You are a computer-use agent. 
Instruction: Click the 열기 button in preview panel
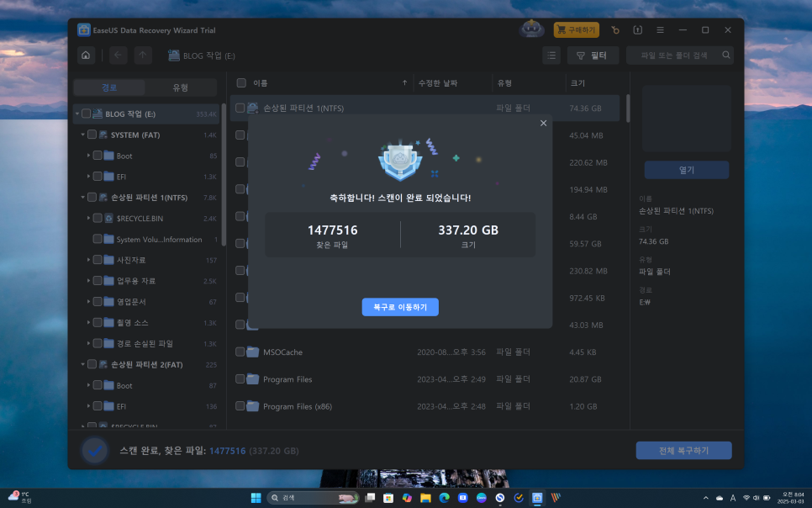point(686,170)
